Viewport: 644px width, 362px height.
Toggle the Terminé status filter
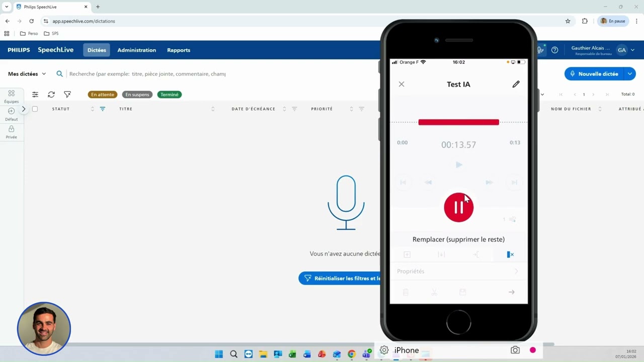[170, 95]
